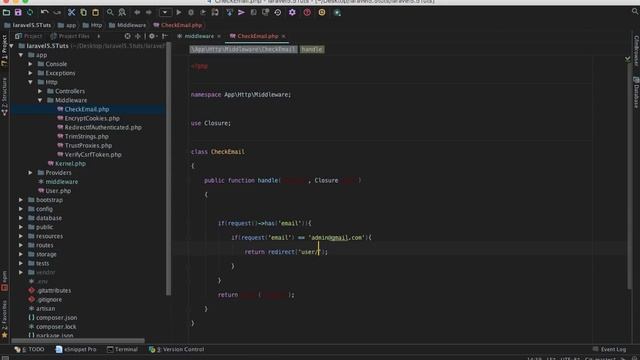
Task: Expand the Exceptions folder
Action: click(31, 73)
